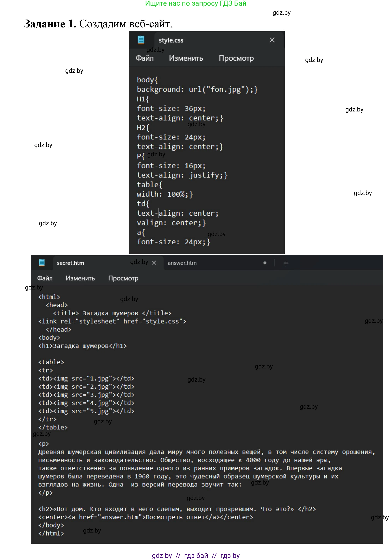
Task: Close the style.css tab
Action: [x=272, y=40]
